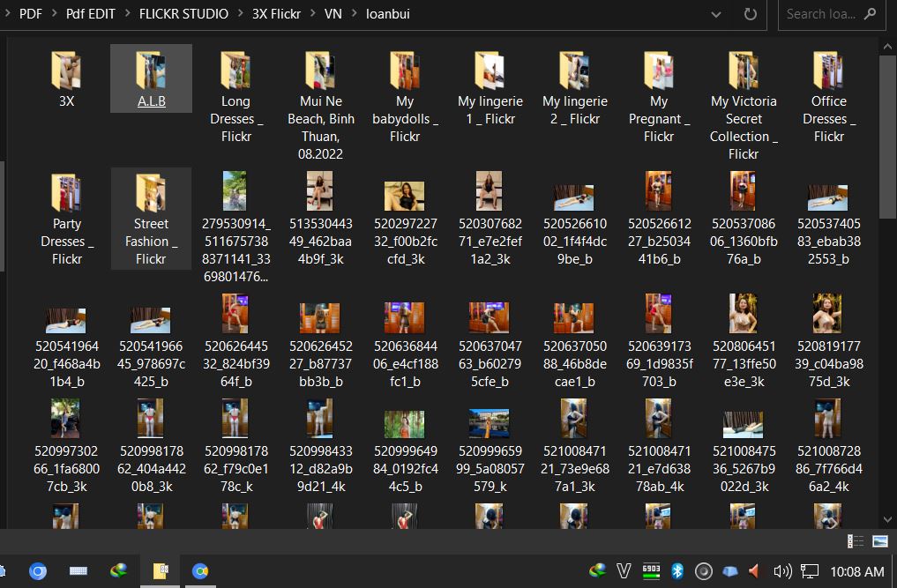Click the search box in Explorer
The height and width of the screenshot is (588, 897).
(820, 14)
